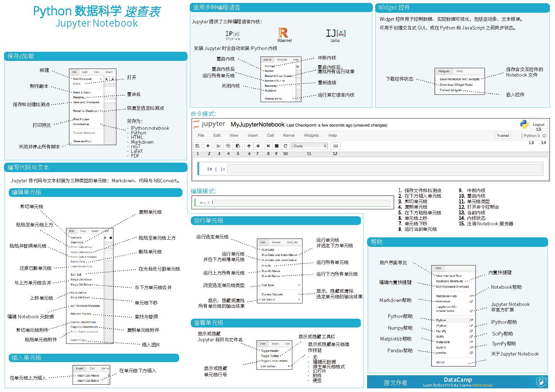Click the command-mode code cell input area
The width and height of the screenshot is (555, 392).
point(384,169)
